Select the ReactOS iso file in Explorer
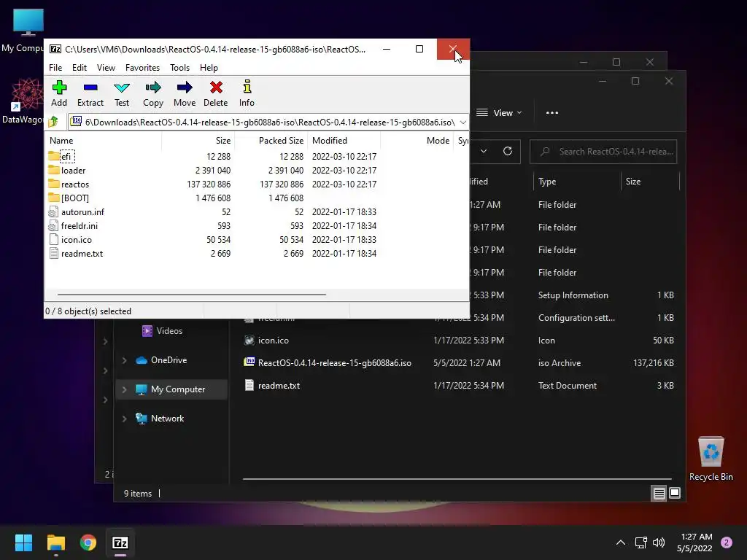Viewport: 747px width, 560px height. [x=328, y=363]
